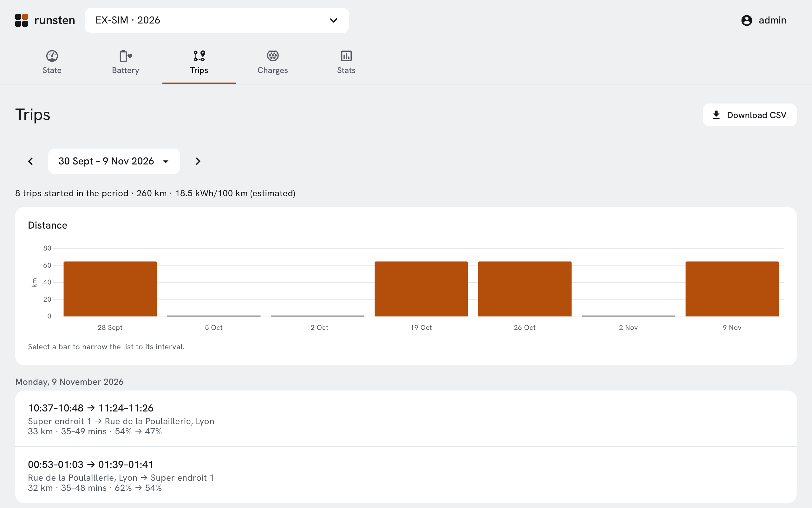This screenshot has width=812, height=508.
Task: Select the 19 Oct distance bar
Action: click(x=421, y=289)
